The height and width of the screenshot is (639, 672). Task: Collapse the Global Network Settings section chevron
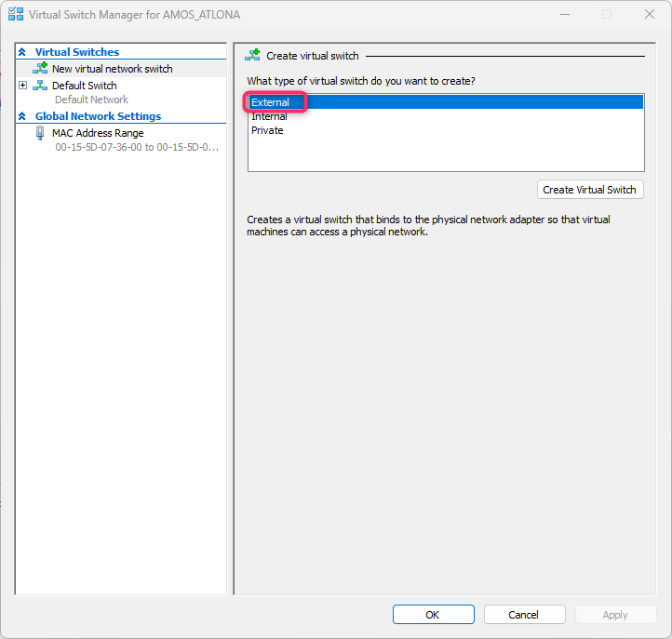(x=22, y=116)
